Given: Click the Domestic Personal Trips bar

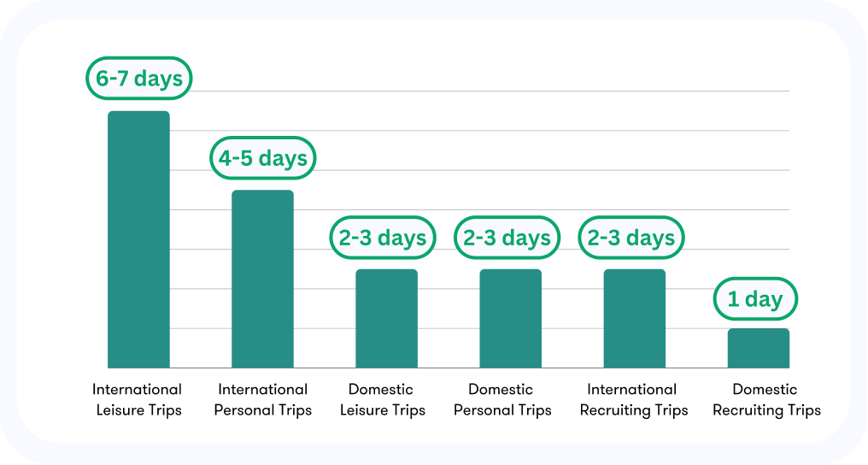Looking at the screenshot, I should 510,318.
